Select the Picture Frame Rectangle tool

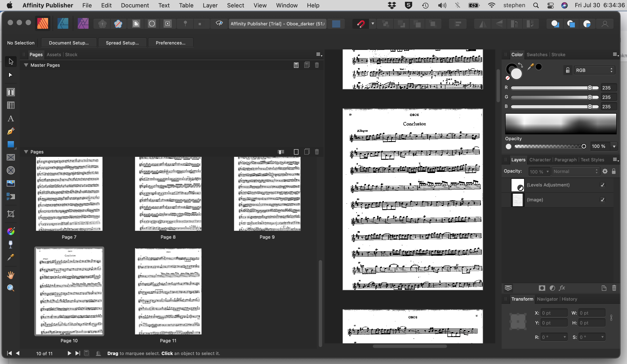click(11, 158)
